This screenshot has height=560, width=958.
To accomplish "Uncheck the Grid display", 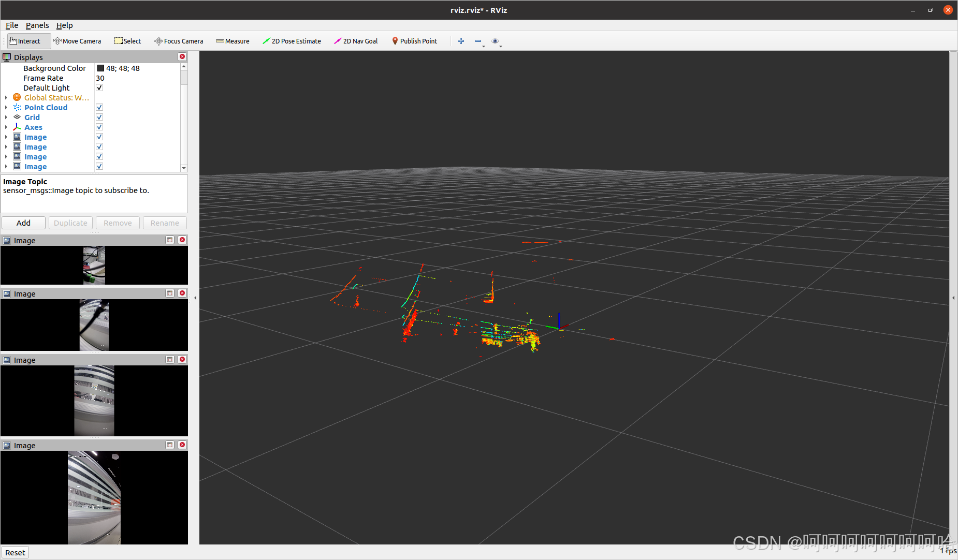I will point(99,117).
